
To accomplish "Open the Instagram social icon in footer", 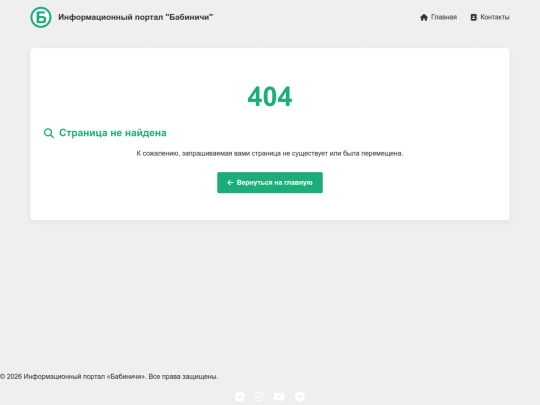I will point(259,397).
